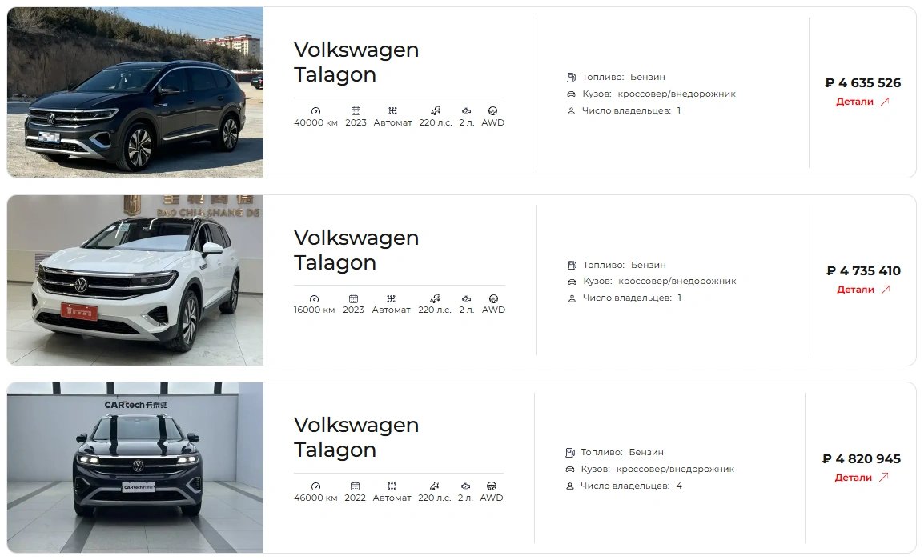Click the calendar icon above 2023 on the white Talagon

click(353, 298)
